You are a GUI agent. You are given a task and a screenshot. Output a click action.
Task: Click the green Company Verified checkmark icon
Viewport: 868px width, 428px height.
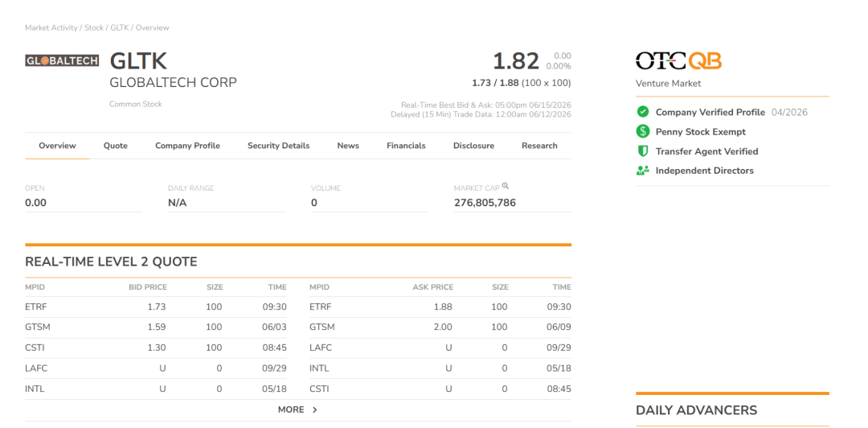(x=643, y=112)
